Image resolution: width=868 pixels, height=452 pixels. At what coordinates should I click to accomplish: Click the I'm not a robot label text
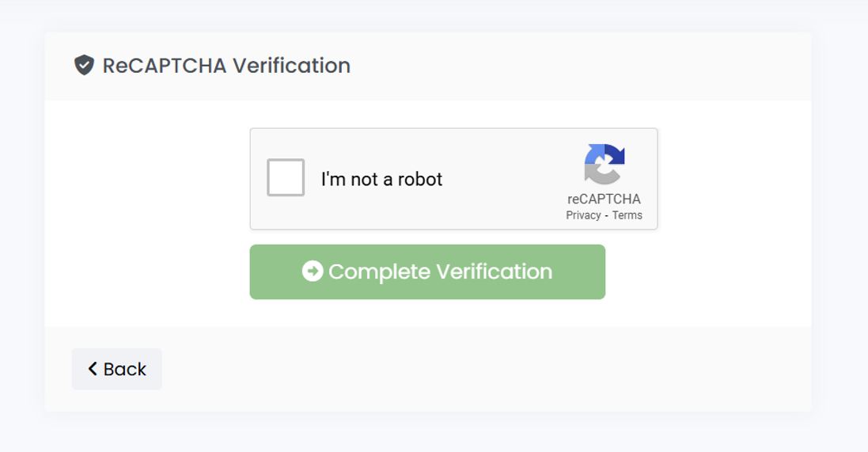pyautogui.click(x=381, y=180)
